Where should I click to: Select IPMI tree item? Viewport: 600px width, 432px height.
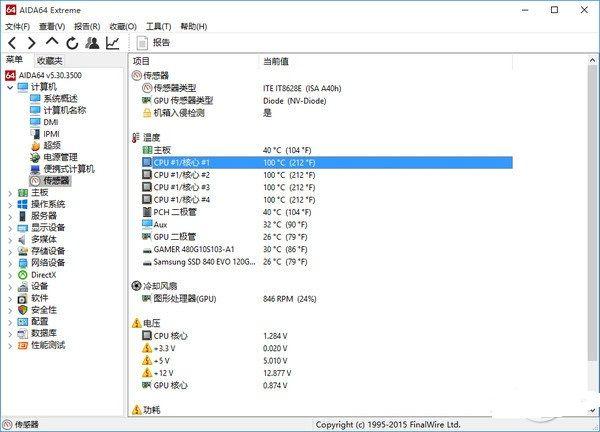pyautogui.click(x=45, y=134)
